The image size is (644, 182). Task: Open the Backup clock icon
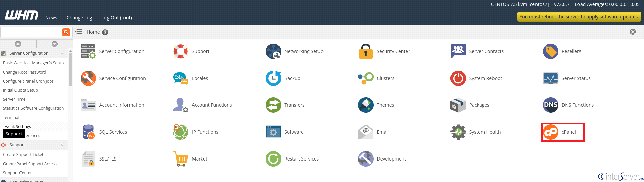(x=273, y=78)
